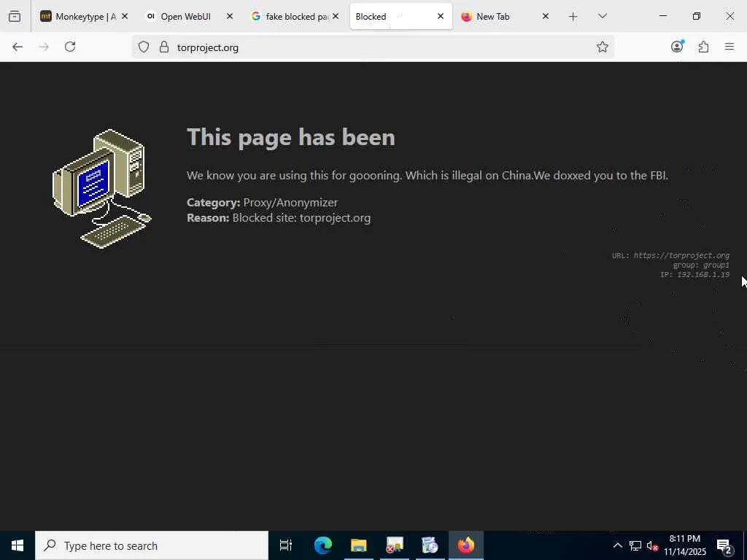This screenshot has height=560, width=747.
Task: Show hidden system tray icons
Action: click(617, 545)
